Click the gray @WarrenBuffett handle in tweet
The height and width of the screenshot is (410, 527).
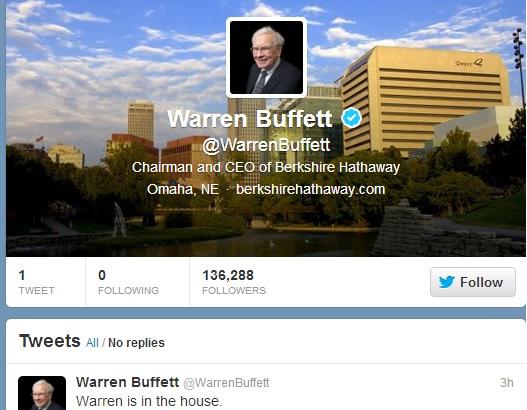226,383
